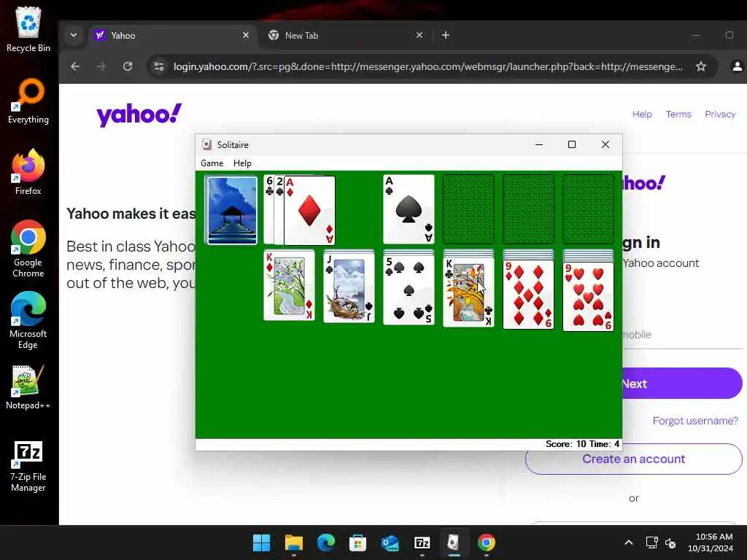Click the Chrome address bar URL

click(427, 66)
